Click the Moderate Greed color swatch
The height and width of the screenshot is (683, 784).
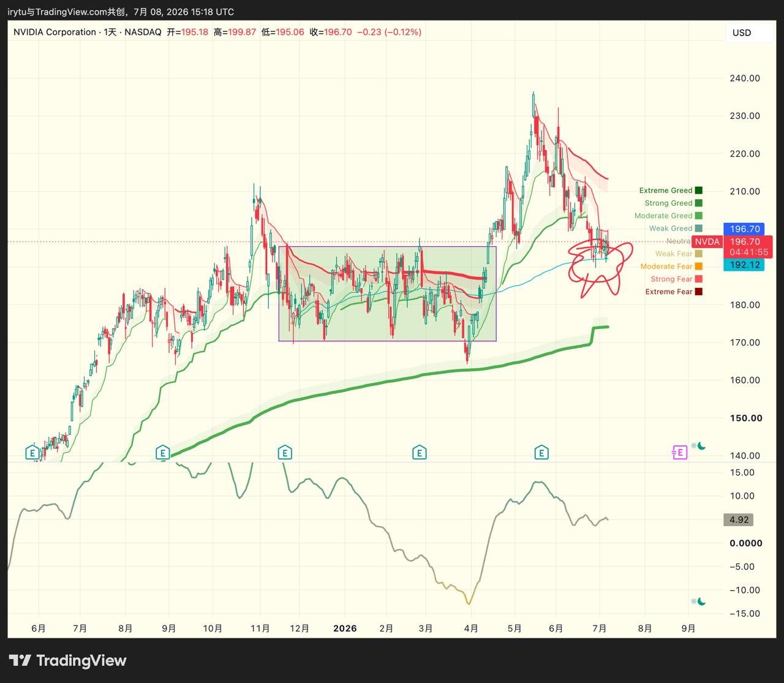coord(699,216)
